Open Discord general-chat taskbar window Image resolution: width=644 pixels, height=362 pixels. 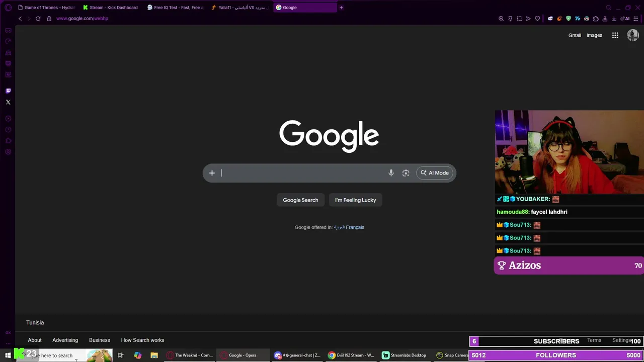(x=297, y=355)
